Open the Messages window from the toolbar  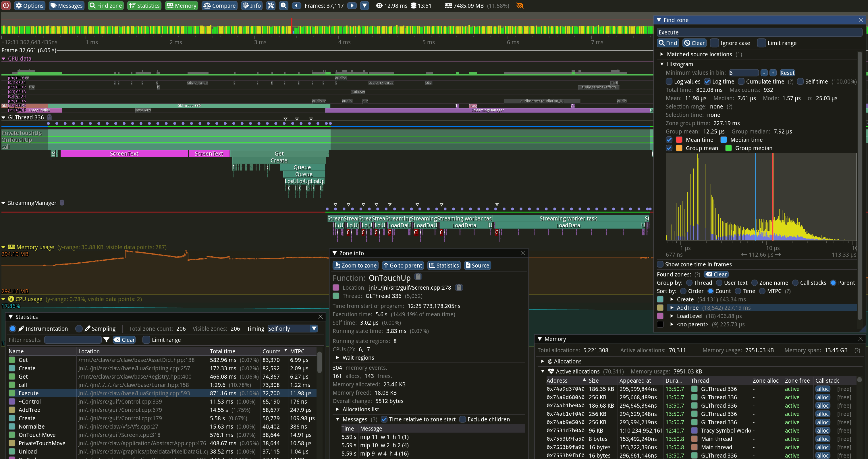pyautogui.click(x=66, y=5)
